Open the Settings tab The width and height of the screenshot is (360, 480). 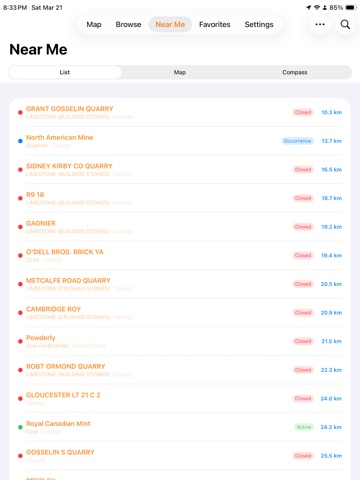click(x=259, y=24)
